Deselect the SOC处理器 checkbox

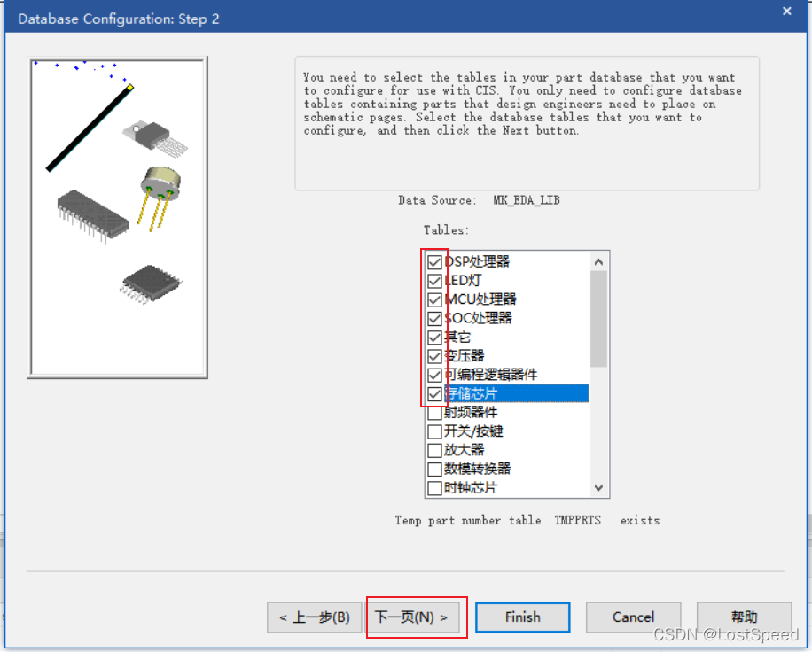click(x=434, y=318)
